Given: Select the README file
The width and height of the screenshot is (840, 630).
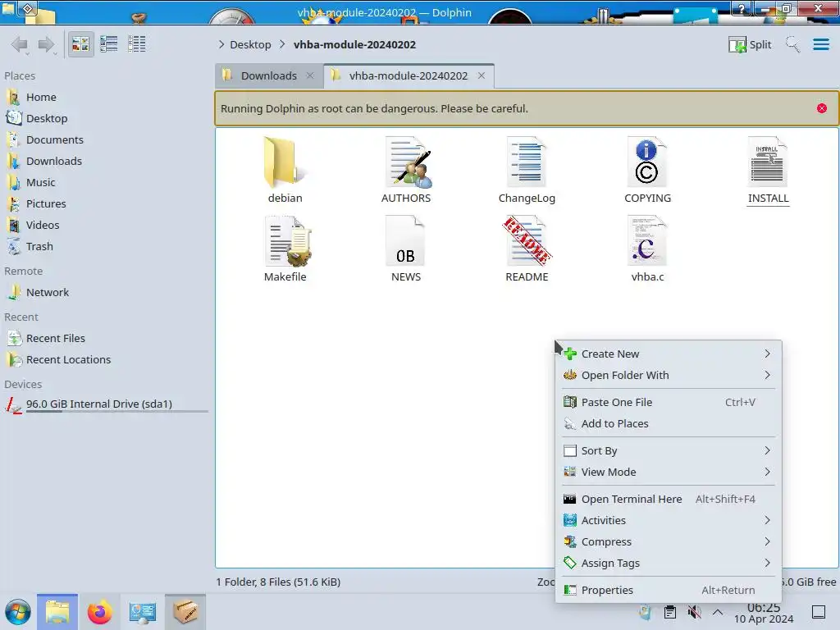Looking at the screenshot, I should 527,249.
